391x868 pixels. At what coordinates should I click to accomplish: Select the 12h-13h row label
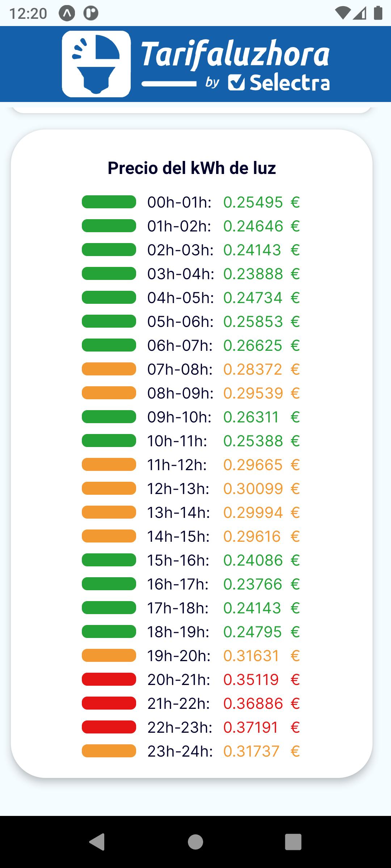[x=178, y=489]
